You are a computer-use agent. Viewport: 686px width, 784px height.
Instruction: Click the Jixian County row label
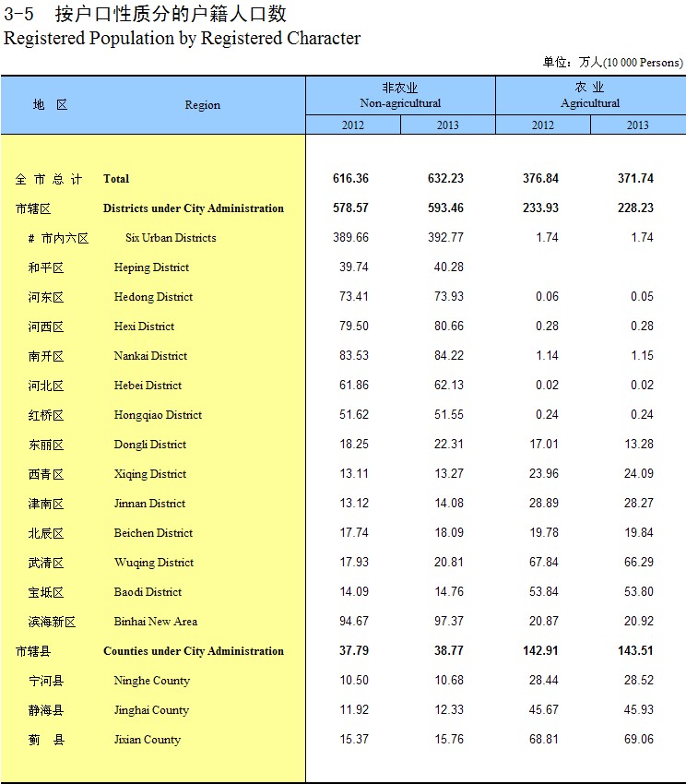click(148, 740)
